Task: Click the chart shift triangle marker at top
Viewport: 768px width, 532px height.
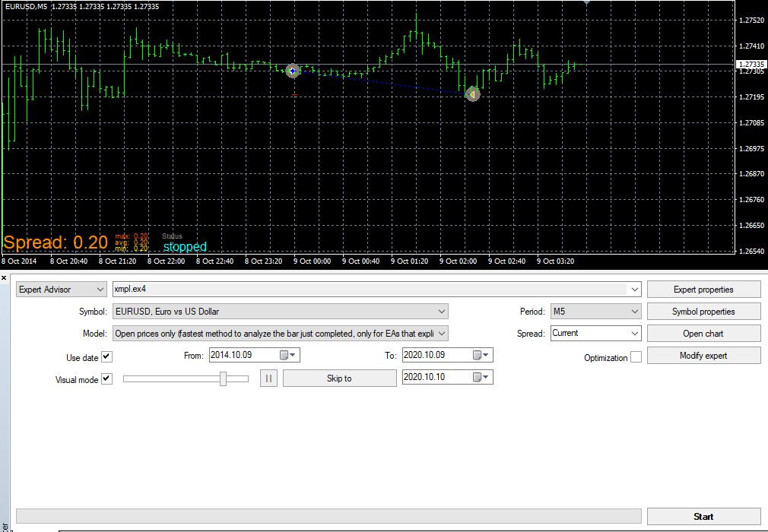Action: click(586, 2)
